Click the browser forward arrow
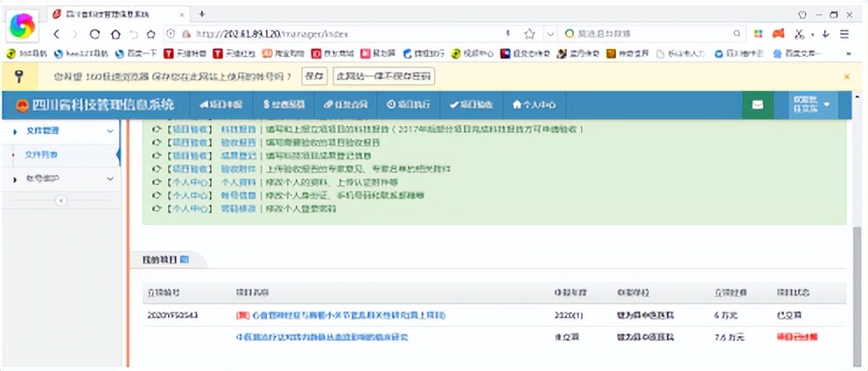 click(74, 34)
